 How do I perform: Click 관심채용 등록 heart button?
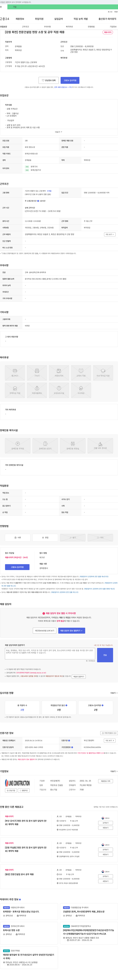(49, 80)
